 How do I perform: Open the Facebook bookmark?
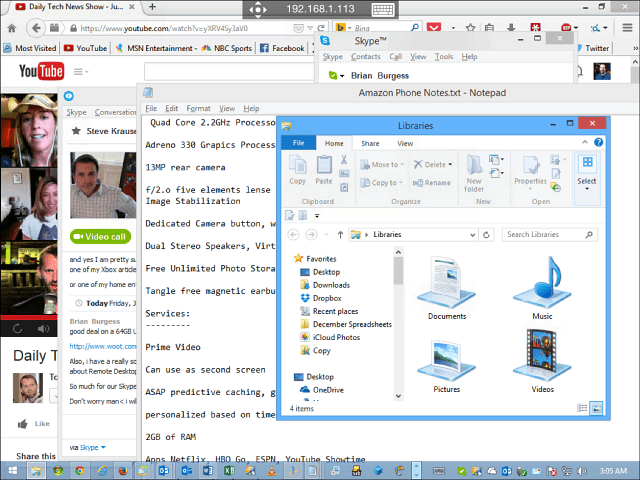[282, 48]
